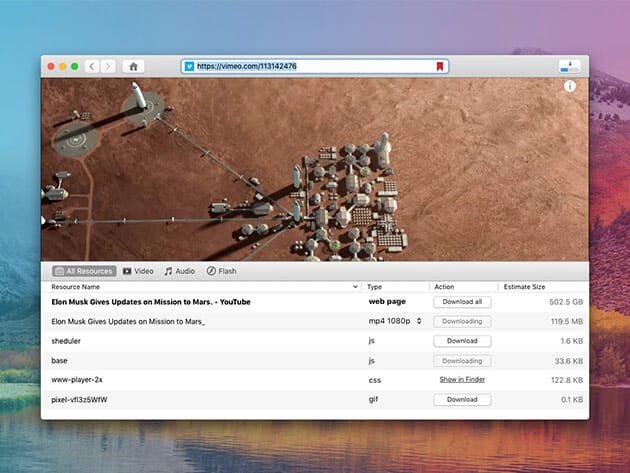Go back with the back arrow
Viewport: 630px width, 473px height.
pos(92,66)
